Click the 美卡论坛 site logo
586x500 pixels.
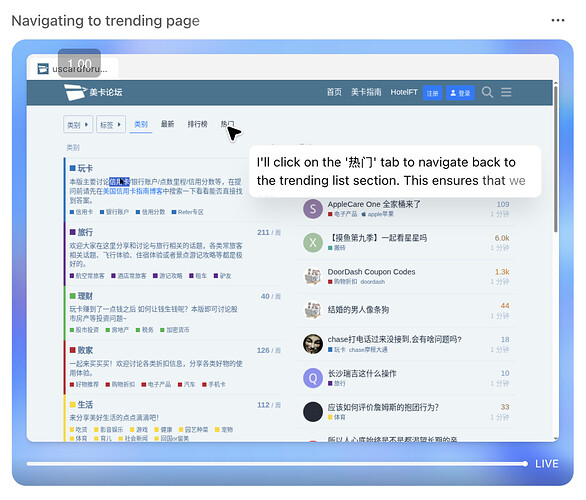pos(93,92)
